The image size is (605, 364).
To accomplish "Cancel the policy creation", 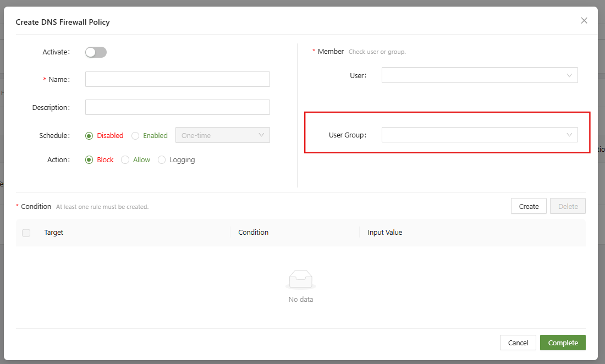I will click(518, 343).
